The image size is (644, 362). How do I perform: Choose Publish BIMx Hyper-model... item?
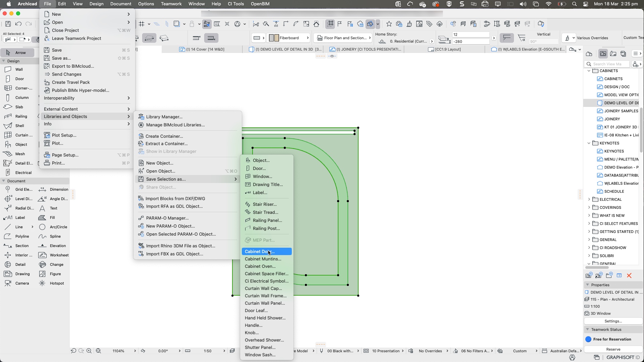click(87, 90)
